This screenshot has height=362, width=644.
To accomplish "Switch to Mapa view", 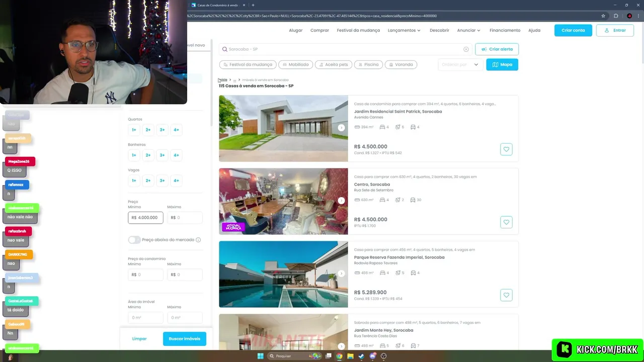I will [x=502, y=64].
